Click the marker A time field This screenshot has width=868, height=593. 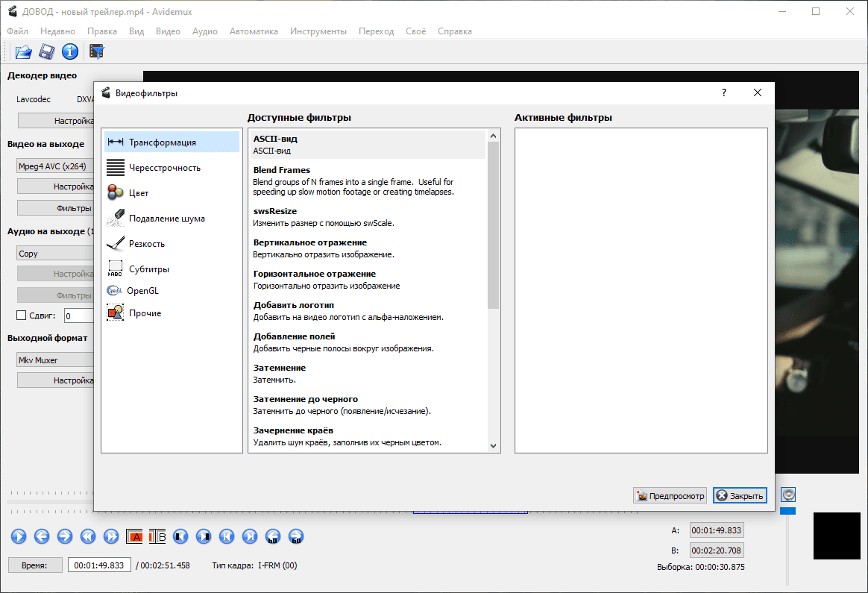[x=716, y=530]
